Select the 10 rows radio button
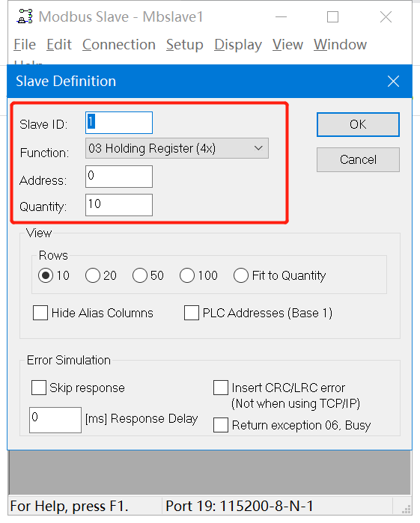The image size is (420, 523). click(x=46, y=275)
